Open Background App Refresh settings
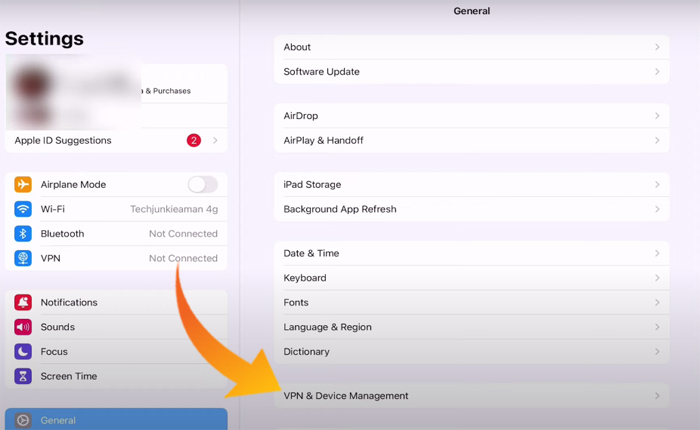The image size is (700, 430). pyautogui.click(x=470, y=209)
